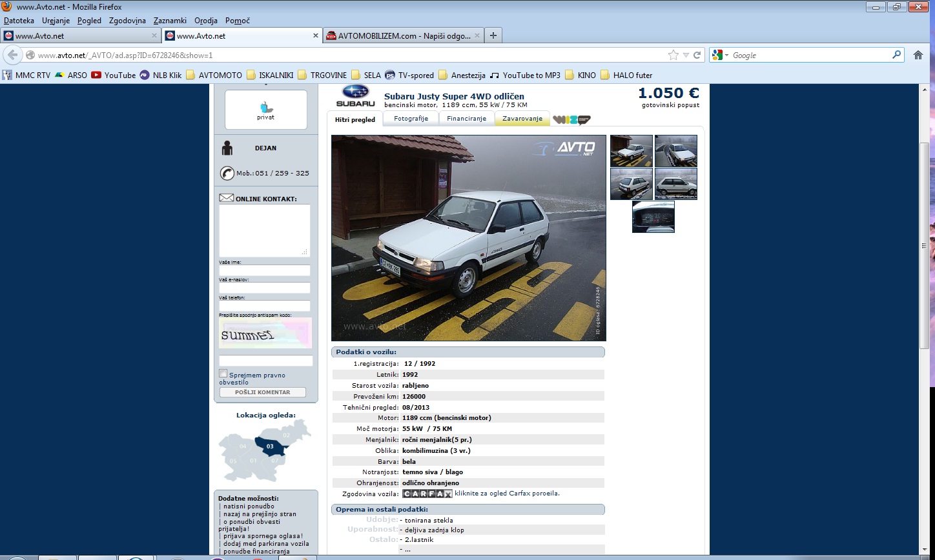
Task: Open the Zaznamki menu
Action: tap(170, 21)
